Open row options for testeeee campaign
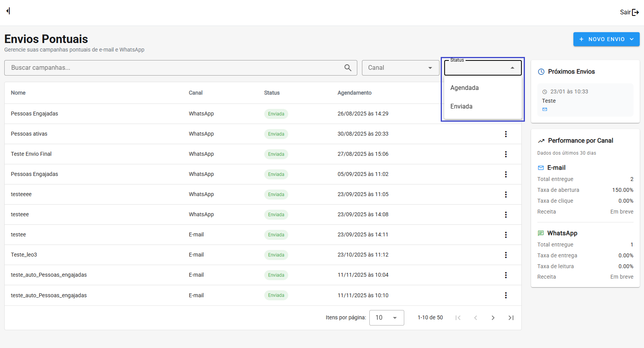The width and height of the screenshot is (644, 348). pyautogui.click(x=506, y=195)
